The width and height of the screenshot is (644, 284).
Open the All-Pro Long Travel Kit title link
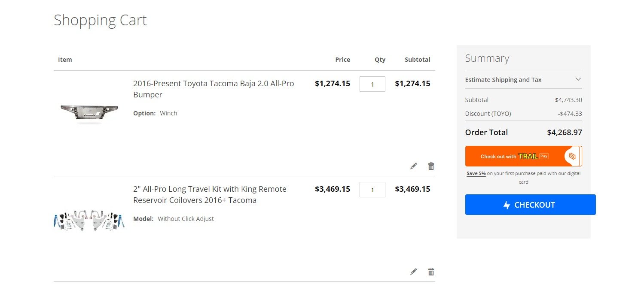[x=210, y=195]
